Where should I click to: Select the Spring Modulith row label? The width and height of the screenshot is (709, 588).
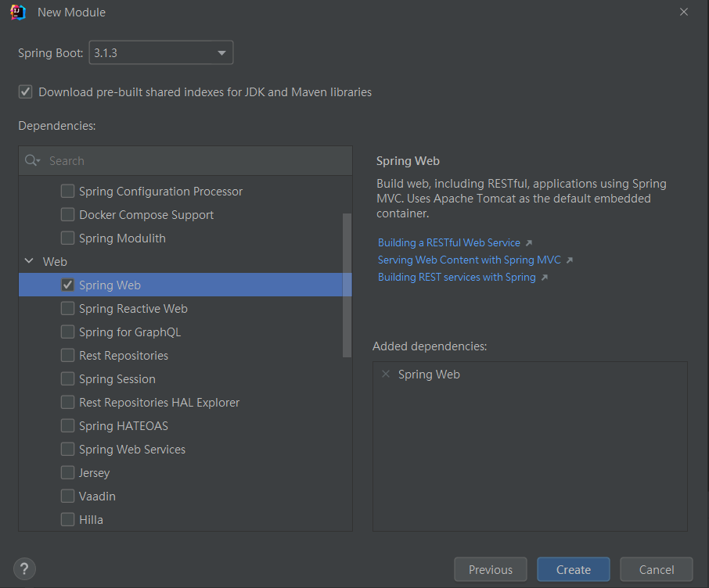(122, 238)
